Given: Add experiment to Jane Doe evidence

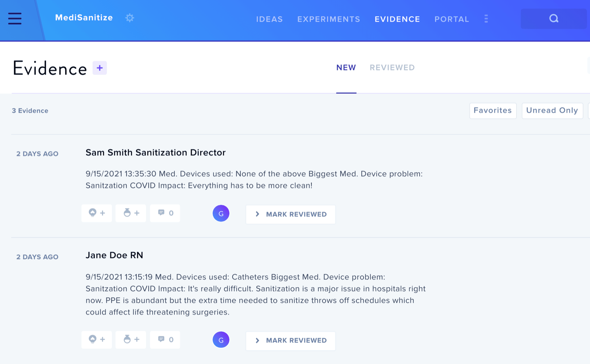Looking at the screenshot, I should [x=131, y=340].
